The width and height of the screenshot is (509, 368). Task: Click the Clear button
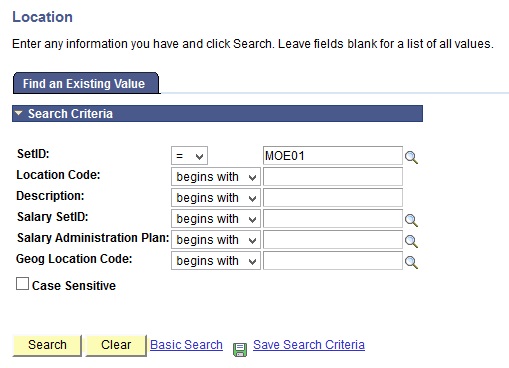[x=116, y=345]
